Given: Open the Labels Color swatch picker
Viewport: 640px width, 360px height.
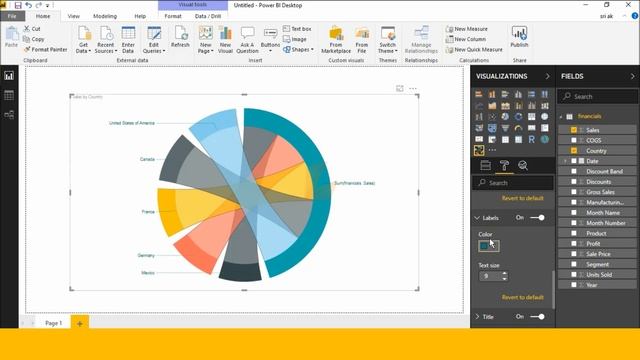Looking at the screenshot, I should point(488,246).
